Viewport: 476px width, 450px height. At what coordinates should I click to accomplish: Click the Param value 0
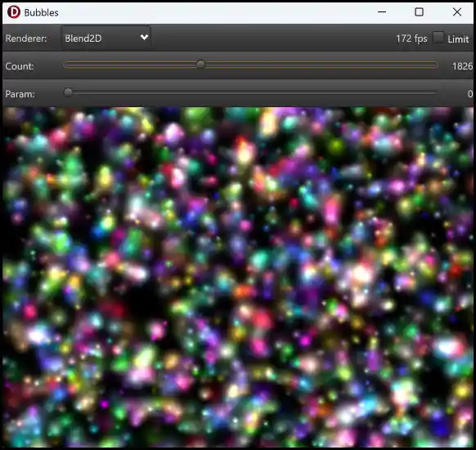(x=470, y=94)
